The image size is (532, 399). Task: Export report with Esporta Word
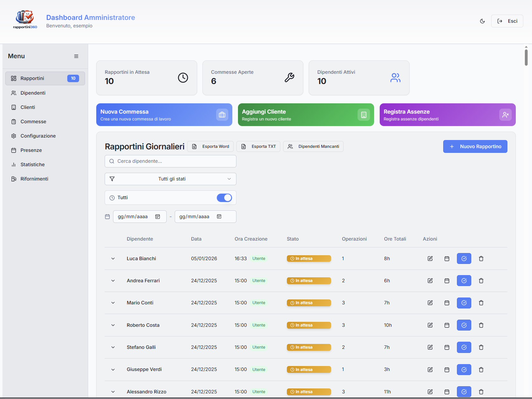tap(210, 147)
